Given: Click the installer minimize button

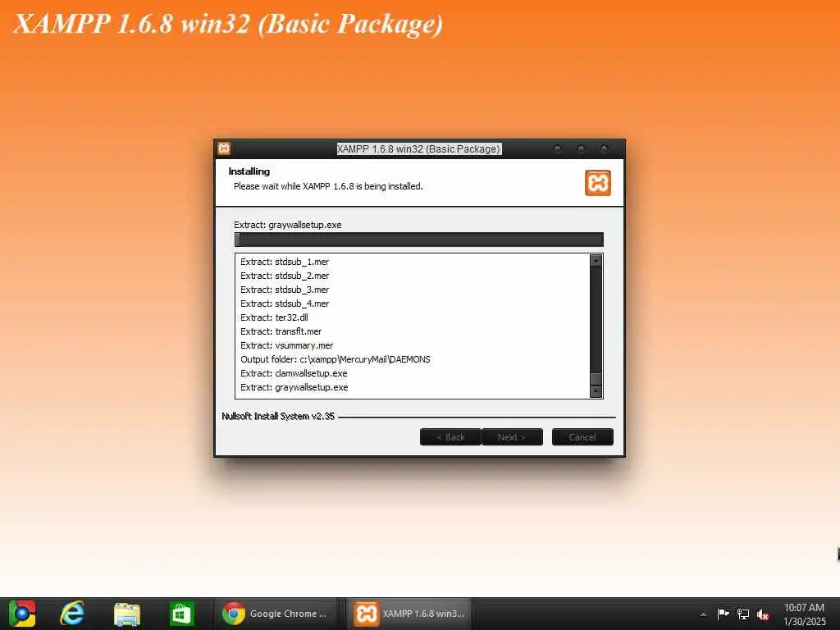Looking at the screenshot, I should 558,148.
